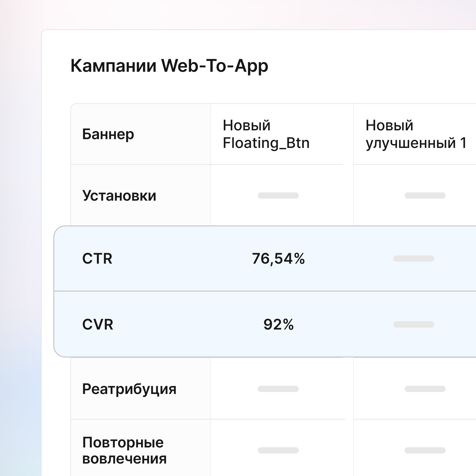
Task: Select the Баннер header cell
Action: [x=108, y=134]
